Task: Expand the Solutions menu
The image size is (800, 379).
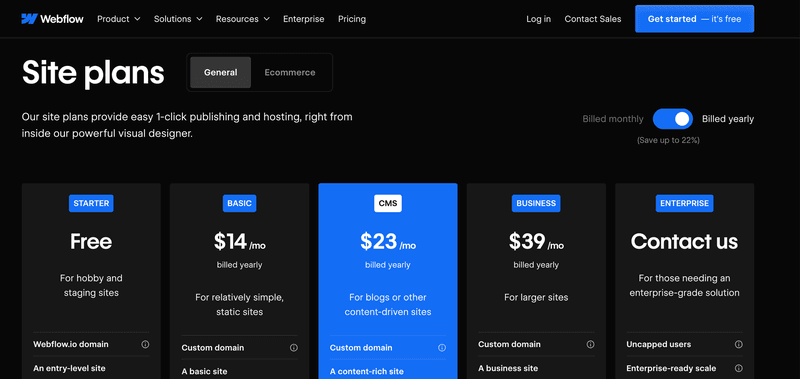Action: (x=178, y=19)
